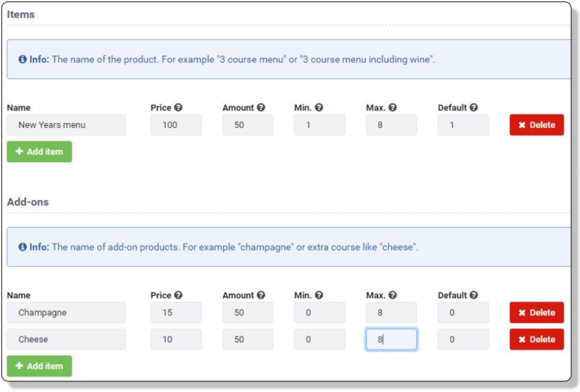Edit the New Years menu price field

pos(176,125)
